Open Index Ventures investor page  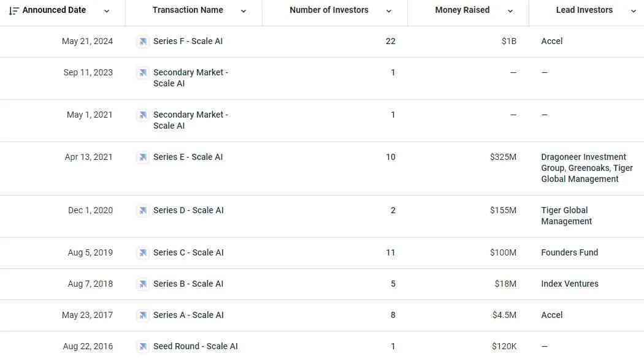[x=570, y=284]
